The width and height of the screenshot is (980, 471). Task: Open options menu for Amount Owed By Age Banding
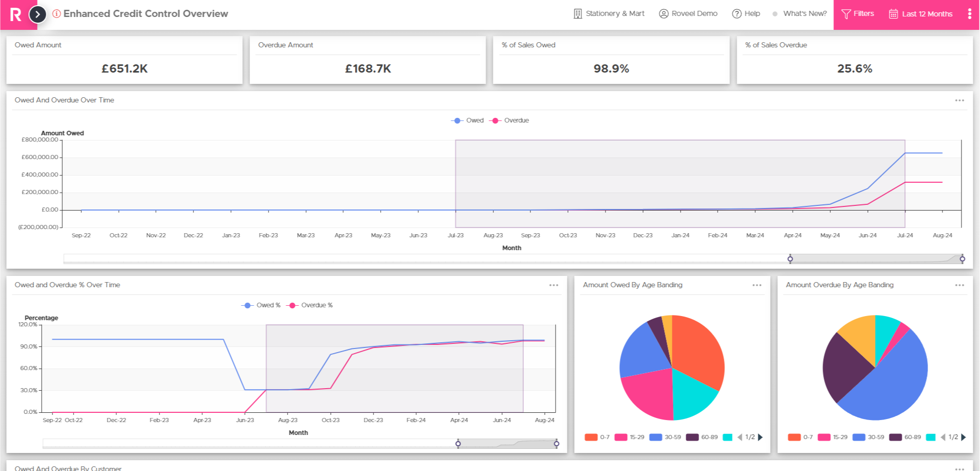pyautogui.click(x=757, y=285)
